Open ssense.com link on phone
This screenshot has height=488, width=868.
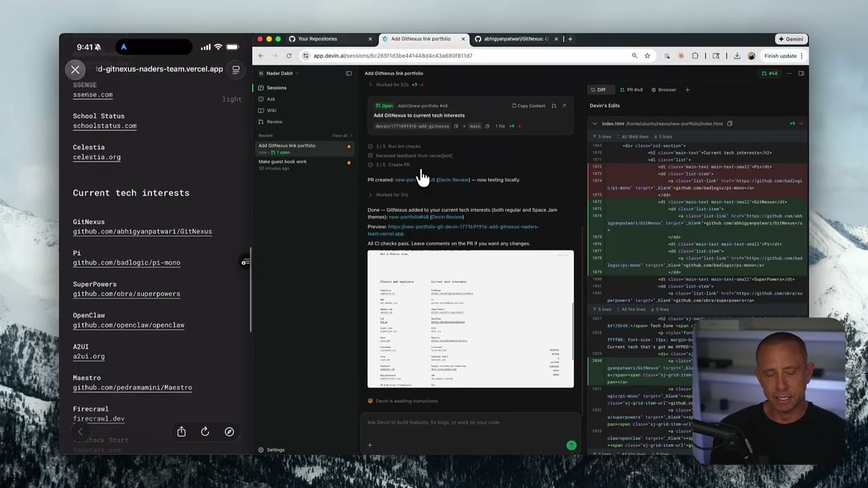point(93,95)
